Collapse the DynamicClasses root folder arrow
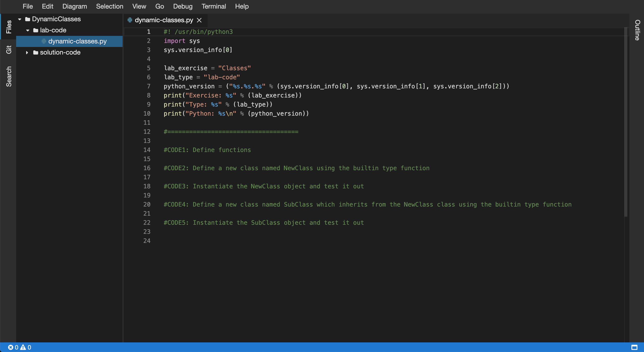This screenshot has height=352, width=644. click(x=20, y=19)
